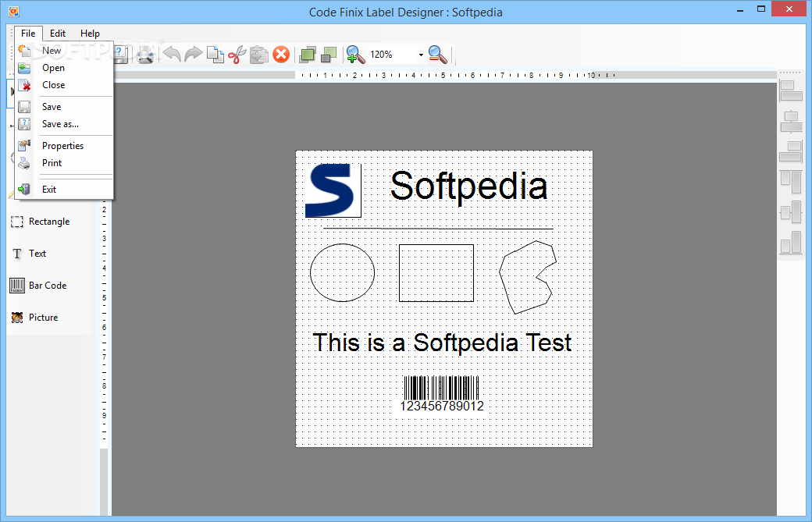The image size is (812, 522).
Task: Click the printer toolbar icon
Action: tap(145, 55)
